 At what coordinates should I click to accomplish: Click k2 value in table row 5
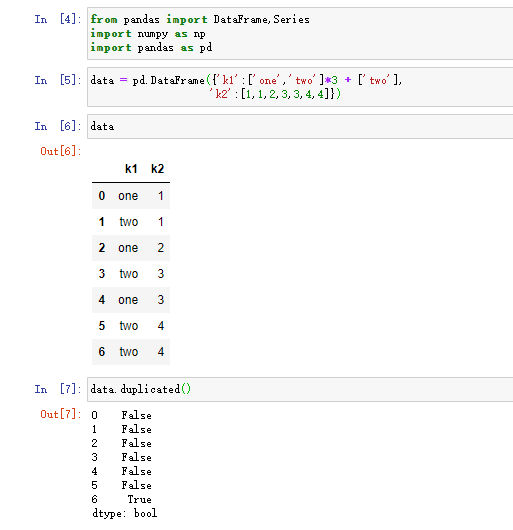tap(161, 326)
